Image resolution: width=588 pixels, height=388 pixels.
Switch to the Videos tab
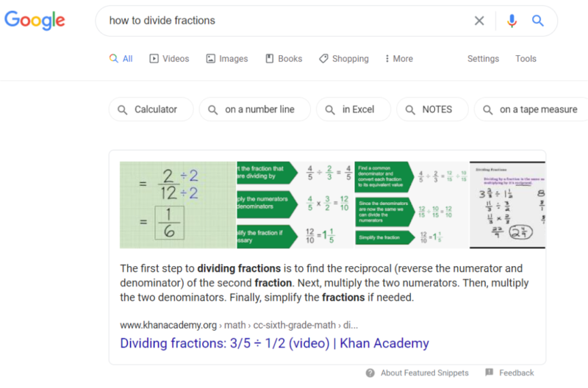[x=169, y=59]
